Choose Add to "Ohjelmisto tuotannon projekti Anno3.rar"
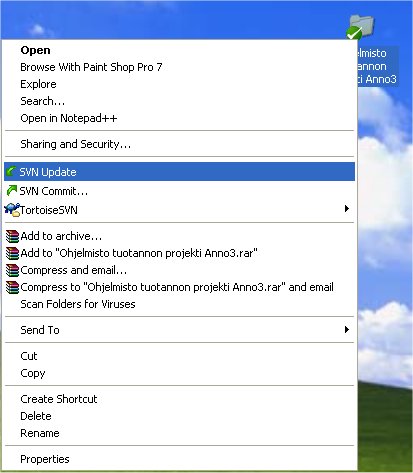 [179, 253]
